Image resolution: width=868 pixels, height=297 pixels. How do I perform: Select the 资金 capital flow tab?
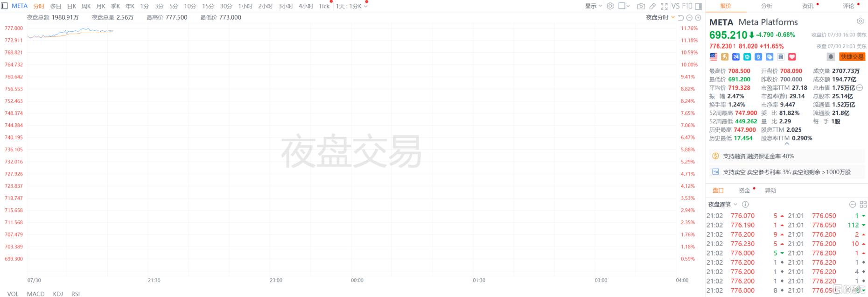744,191
